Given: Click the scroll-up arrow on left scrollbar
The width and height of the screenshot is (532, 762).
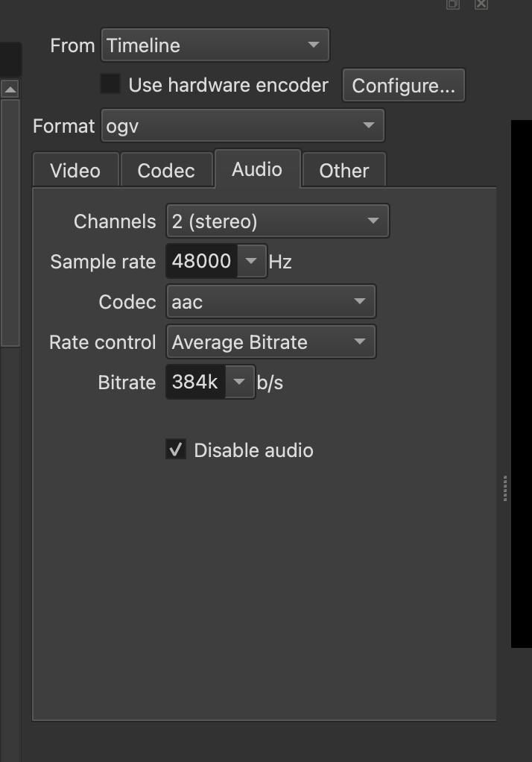Looking at the screenshot, I should click(x=10, y=89).
